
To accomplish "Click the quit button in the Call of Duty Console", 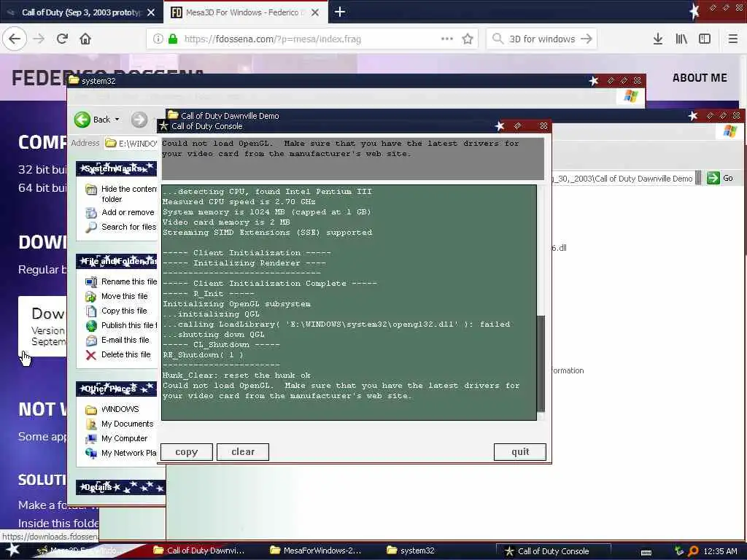I will [x=519, y=452].
